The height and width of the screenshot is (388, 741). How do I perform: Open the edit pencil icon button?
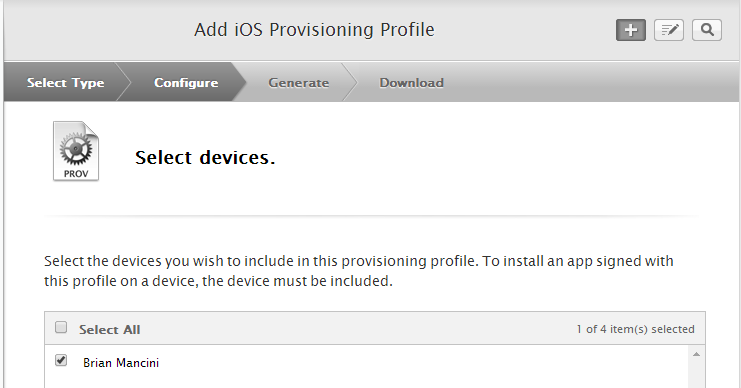[x=669, y=30]
